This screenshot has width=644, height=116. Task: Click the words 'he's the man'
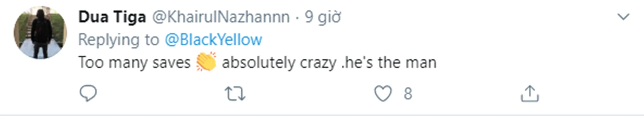391,63
